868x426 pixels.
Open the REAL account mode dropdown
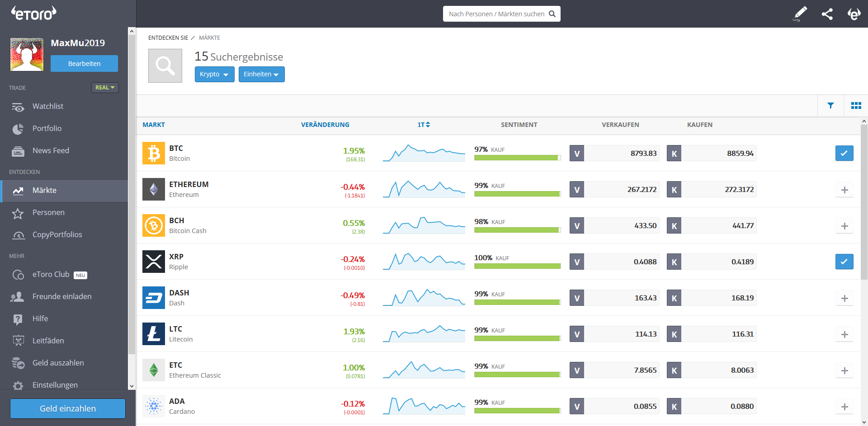coord(105,88)
